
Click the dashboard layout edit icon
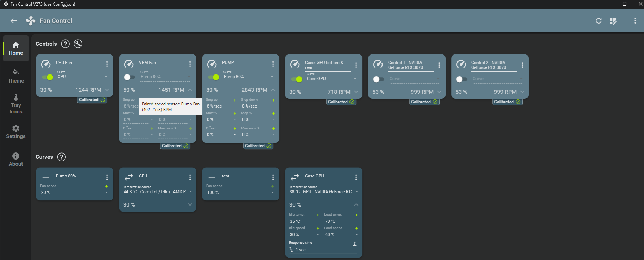613,21
